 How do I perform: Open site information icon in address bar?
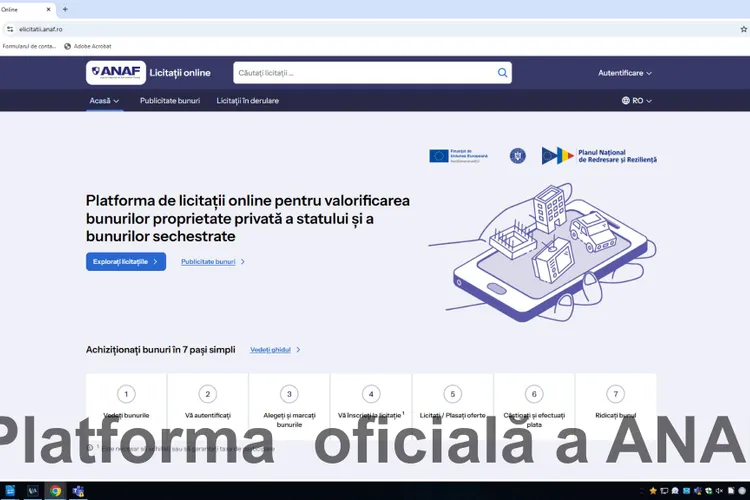tap(10, 29)
